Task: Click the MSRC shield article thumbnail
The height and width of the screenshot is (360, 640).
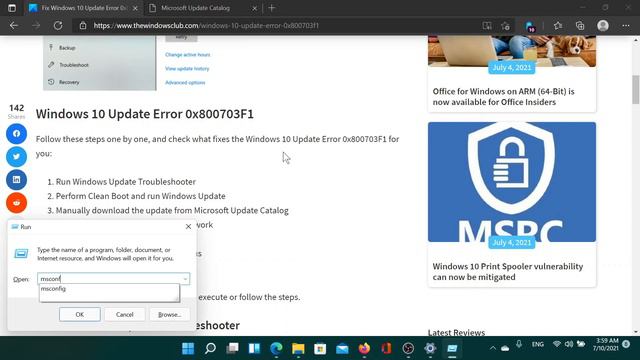Action: [512, 182]
